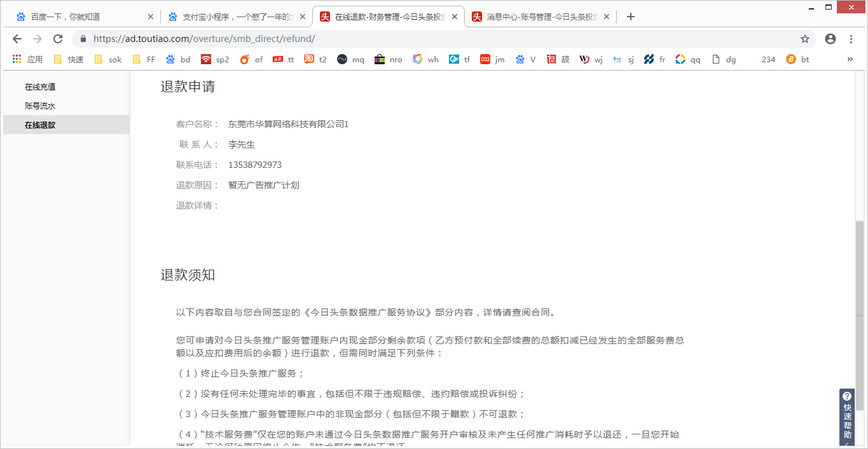Open the dg bookmark

724,59
